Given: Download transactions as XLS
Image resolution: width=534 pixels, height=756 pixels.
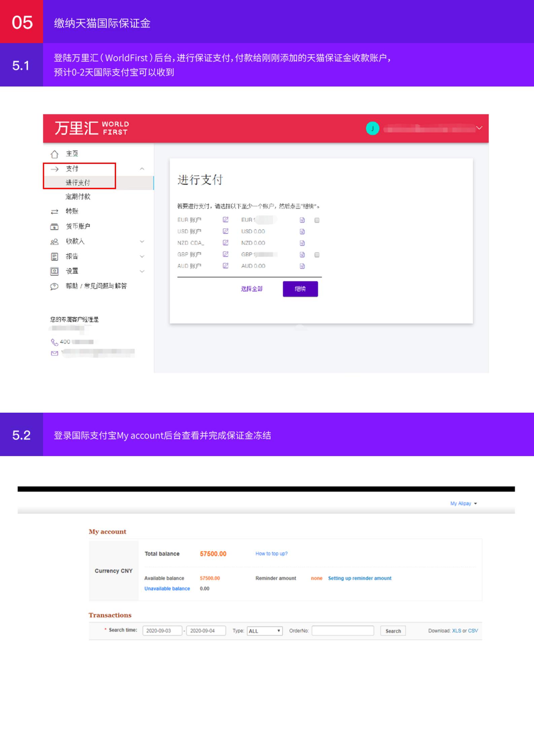Looking at the screenshot, I should (457, 631).
